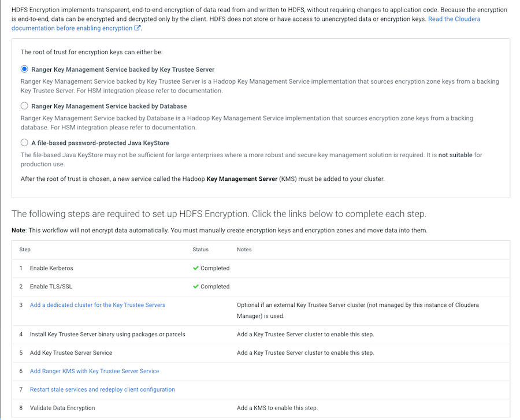Click the Enable TLS/SSL step row
Screen dimensions: 520x420
click(x=51, y=287)
